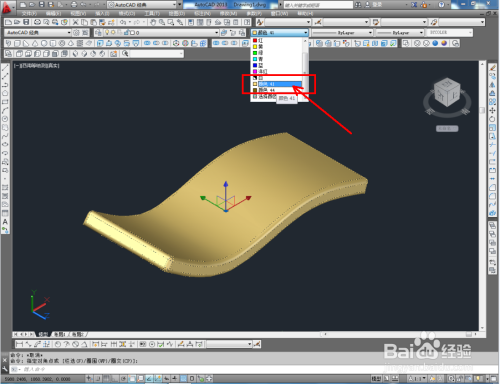Click the Help question mark icon
Viewport: 500px width, 384px height.
[441, 5]
